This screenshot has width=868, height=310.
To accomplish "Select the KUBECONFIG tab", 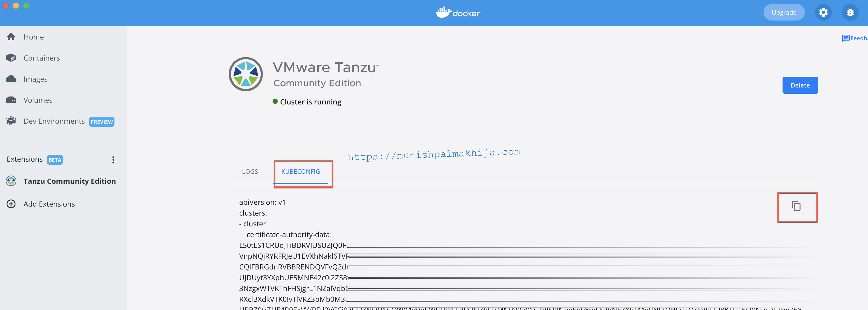I will (301, 171).
